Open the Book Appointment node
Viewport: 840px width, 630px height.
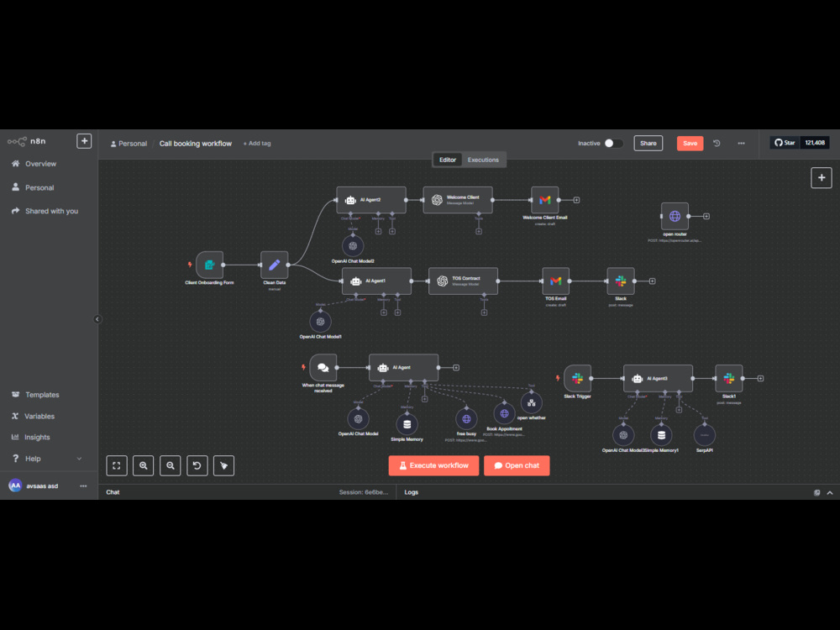point(504,413)
